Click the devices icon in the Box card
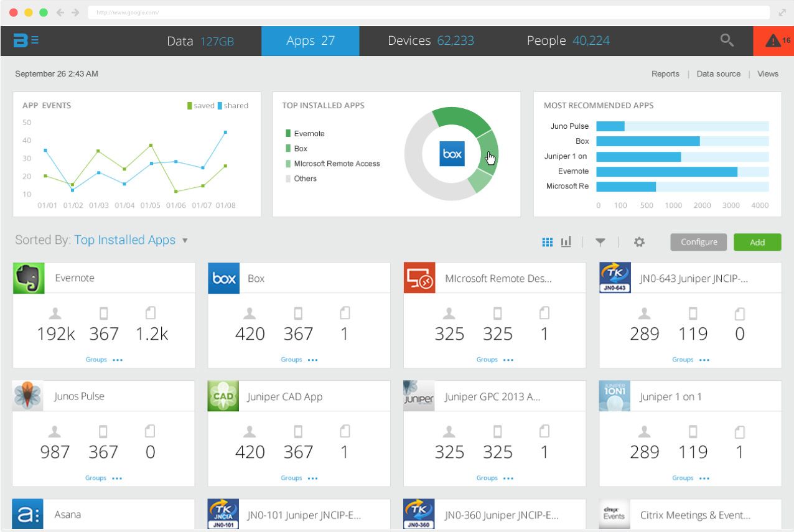This screenshot has height=532, width=794. click(298, 313)
